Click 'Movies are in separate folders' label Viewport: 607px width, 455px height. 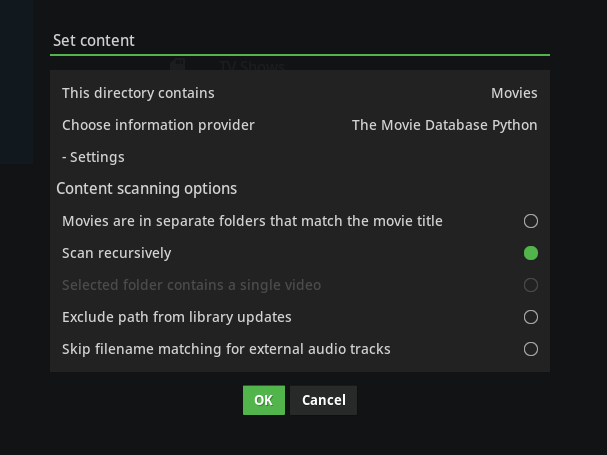tap(252, 221)
